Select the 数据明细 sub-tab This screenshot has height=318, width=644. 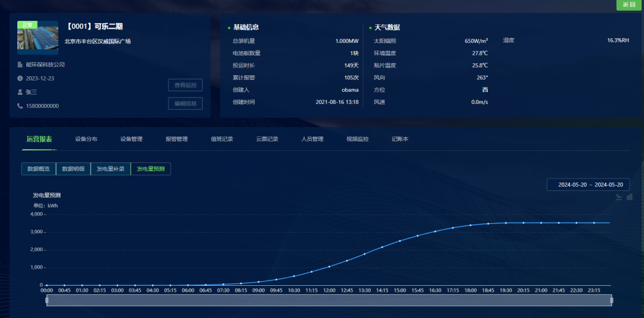coord(73,169)
